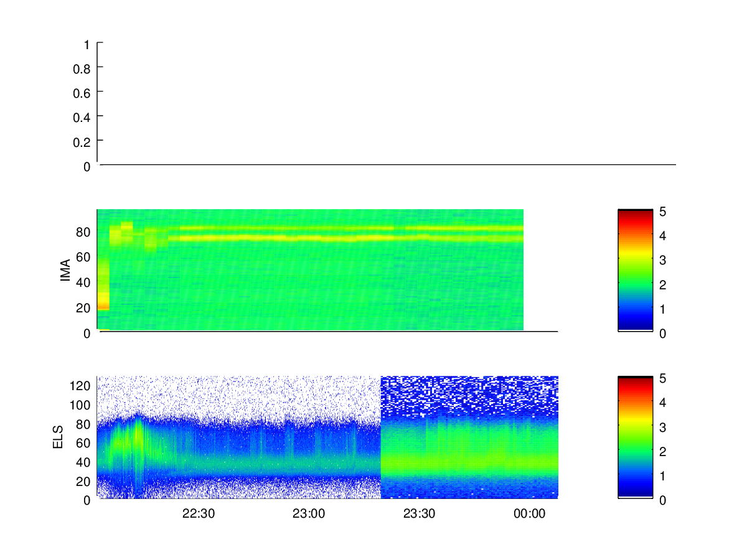Click the ELS colorbar
Image resolution: width=747 pixels, height=560 pixels.
click(x=635, y=437)
